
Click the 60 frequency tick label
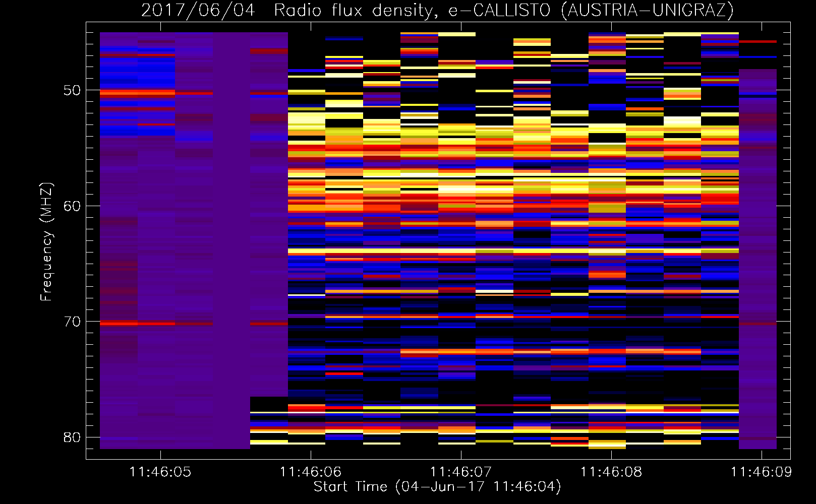tap(72, 206)
